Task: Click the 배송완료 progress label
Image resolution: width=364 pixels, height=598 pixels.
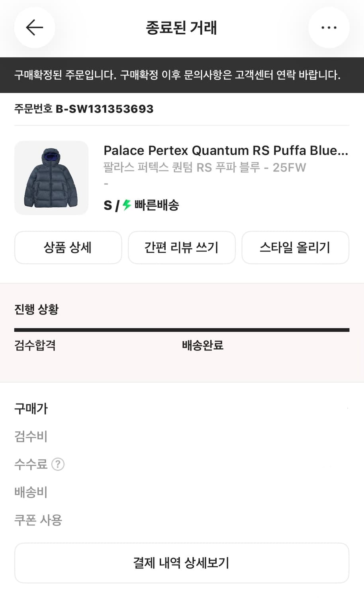Action: pyautogui.click(x=203, y=346)
